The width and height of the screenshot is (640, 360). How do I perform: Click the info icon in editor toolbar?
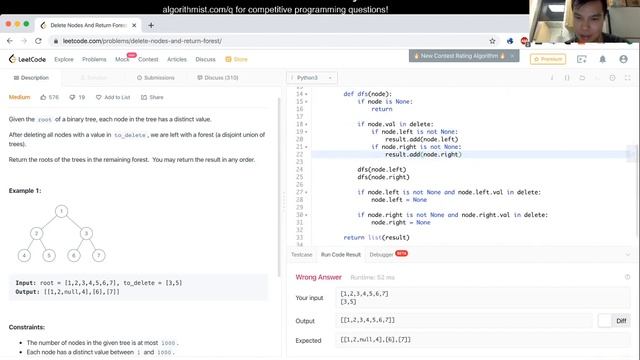click(x=552, y=78)
